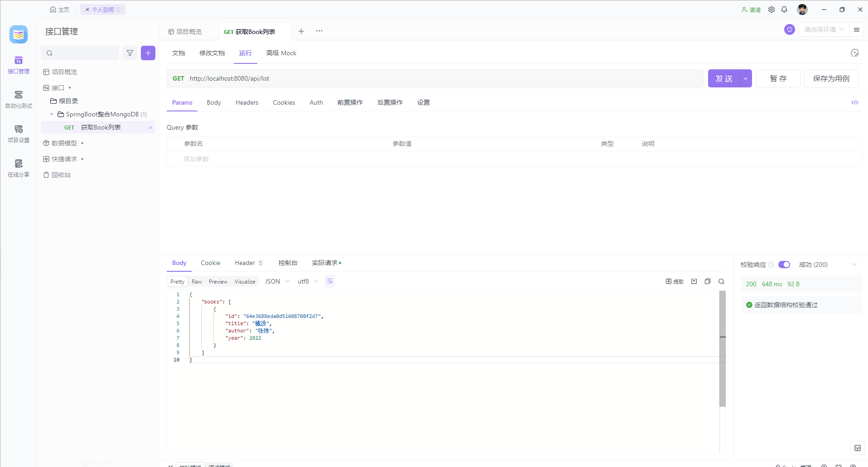Click the sidebar search field
The height and width of the screenshot is (467, 868).
tap(80, 53)
